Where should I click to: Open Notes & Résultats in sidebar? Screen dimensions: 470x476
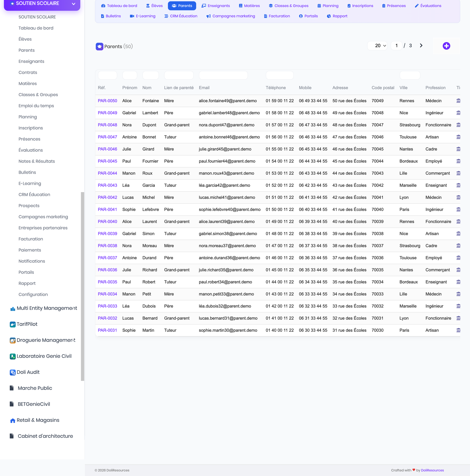(37, 161)
